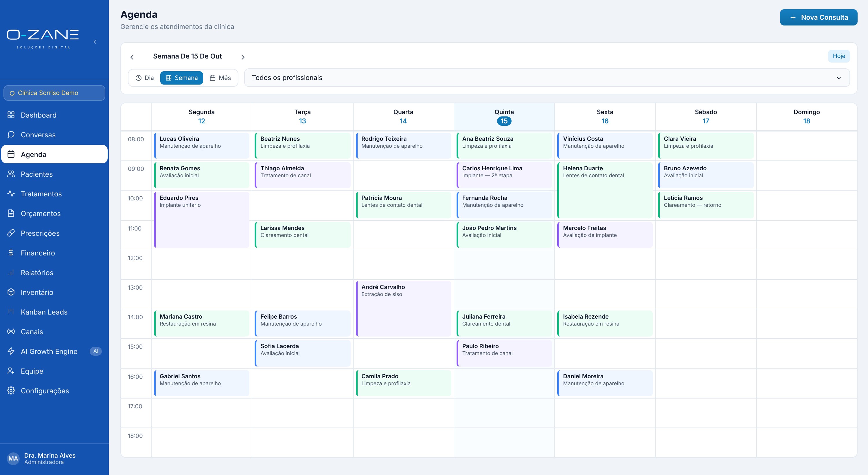Image resolution: width=868 pixels, height=475 pixels.
Task: Click the Kanban Leads icon
Action: [11, 312]
